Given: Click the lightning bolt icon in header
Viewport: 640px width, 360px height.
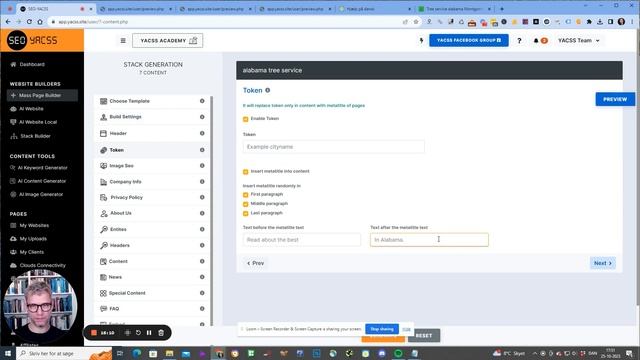Looking at the screenshot, I should coord(422,40).
